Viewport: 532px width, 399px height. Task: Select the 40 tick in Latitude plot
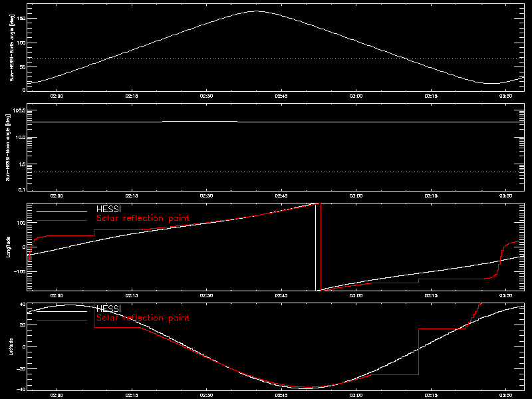pyautogui.click(x=23, y=305)
